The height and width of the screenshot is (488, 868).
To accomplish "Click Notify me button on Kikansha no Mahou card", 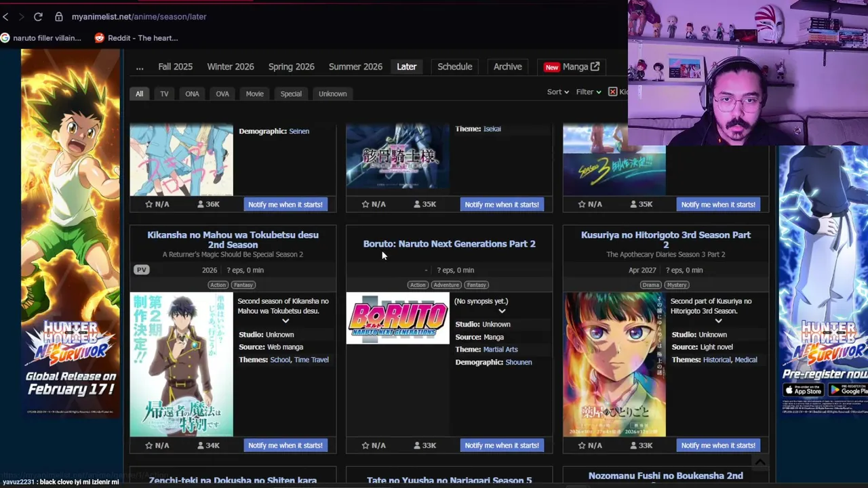I will [285, 445].
